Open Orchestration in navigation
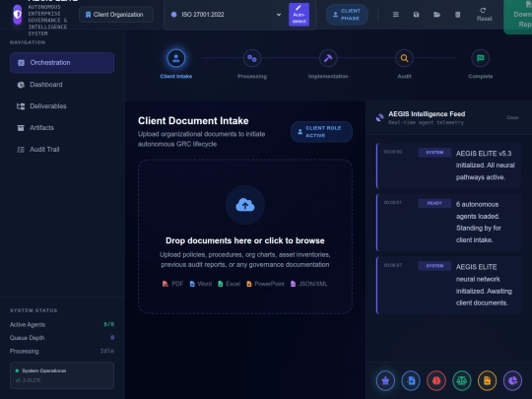 (x=62, y=63)
